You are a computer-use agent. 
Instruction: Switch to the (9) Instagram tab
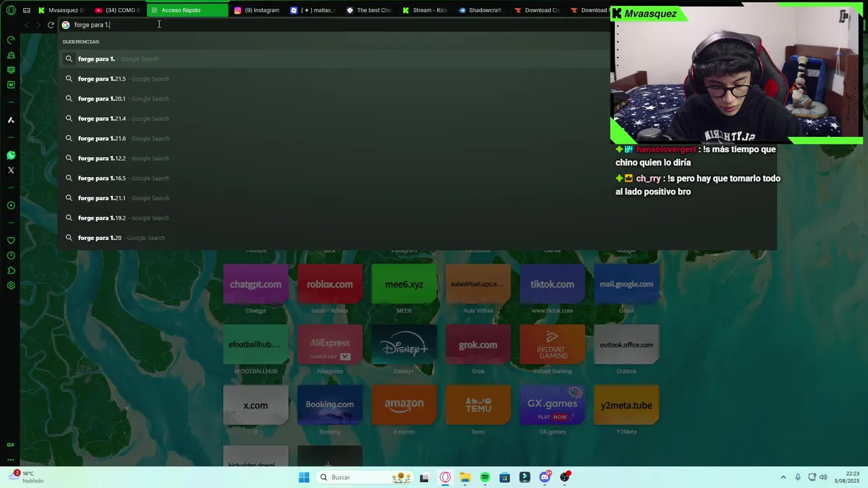tap(257, 10)
